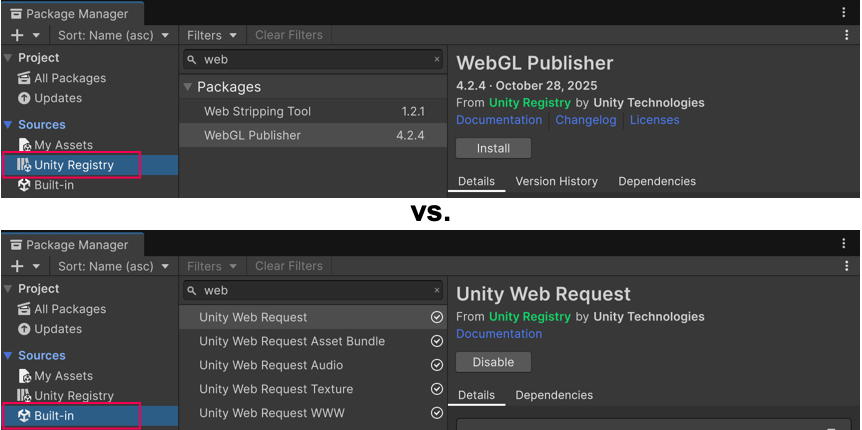Click the installed checkmark for Unity Web Request
The width and height of the screenshot is (862, 430).
point(436,317)
